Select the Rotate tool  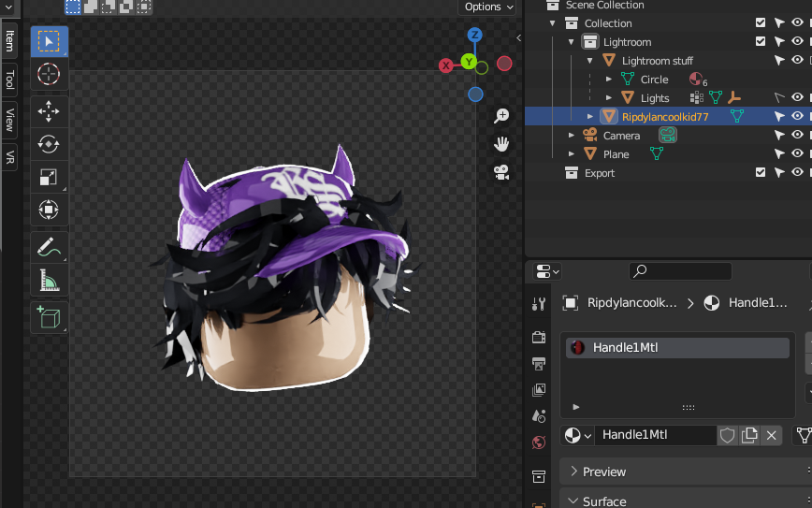coord(49,144)
